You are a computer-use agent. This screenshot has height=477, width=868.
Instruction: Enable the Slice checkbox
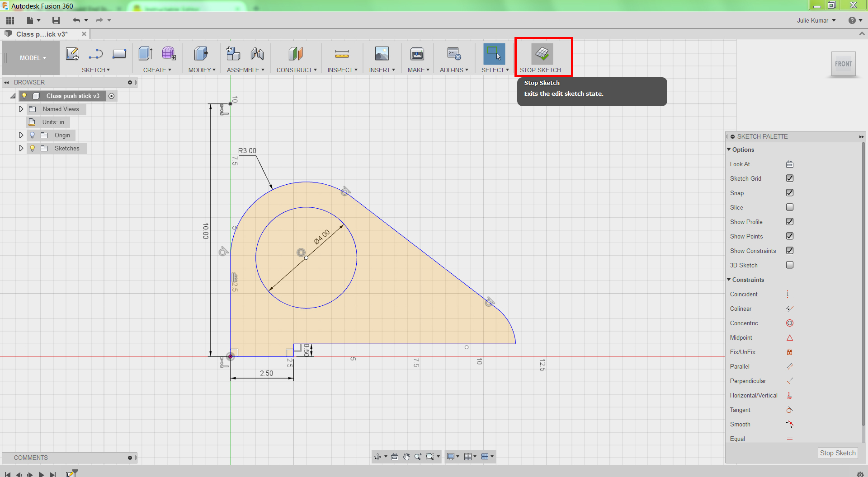click(x=790, y=207)
